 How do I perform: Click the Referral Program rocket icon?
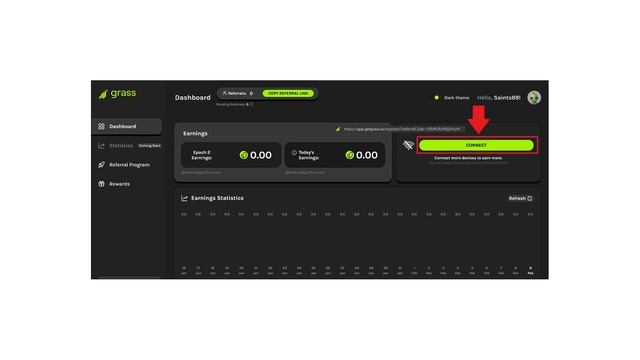pos(101,165)
